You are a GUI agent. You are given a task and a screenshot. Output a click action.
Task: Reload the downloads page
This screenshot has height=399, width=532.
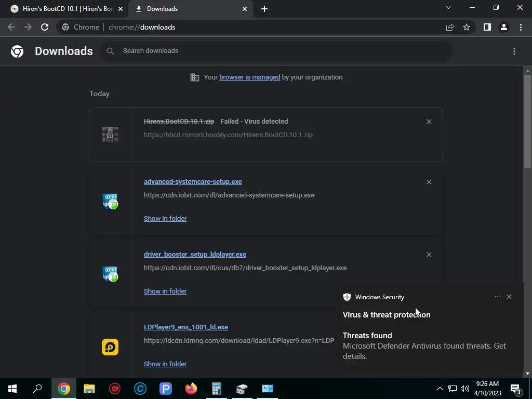(45, 27)
